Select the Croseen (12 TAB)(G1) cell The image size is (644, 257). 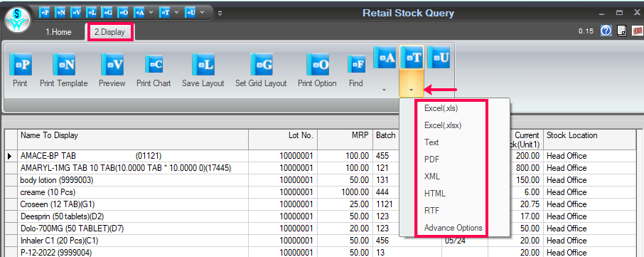[133, 204]
